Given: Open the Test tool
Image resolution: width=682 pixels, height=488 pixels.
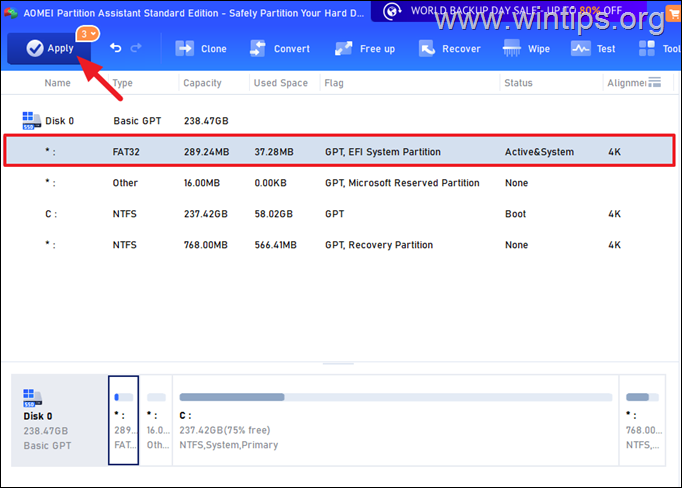Looking at the screenshot, I should 594,48.
